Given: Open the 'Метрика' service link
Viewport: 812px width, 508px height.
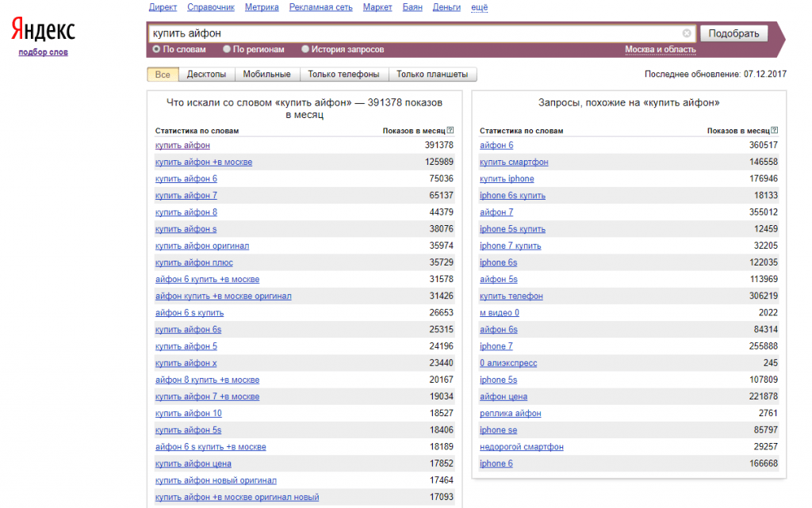Looking at the screenshot, I should tap(262, 7).
